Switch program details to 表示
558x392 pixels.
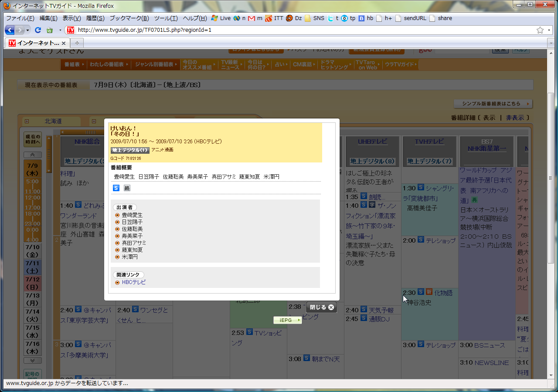click(x=489, y=118)
